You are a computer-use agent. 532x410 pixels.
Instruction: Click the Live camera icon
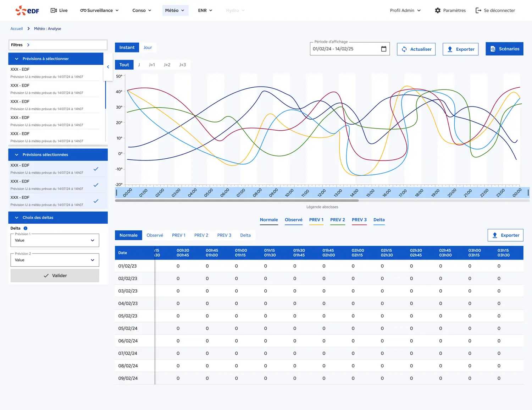click(54, 11)
